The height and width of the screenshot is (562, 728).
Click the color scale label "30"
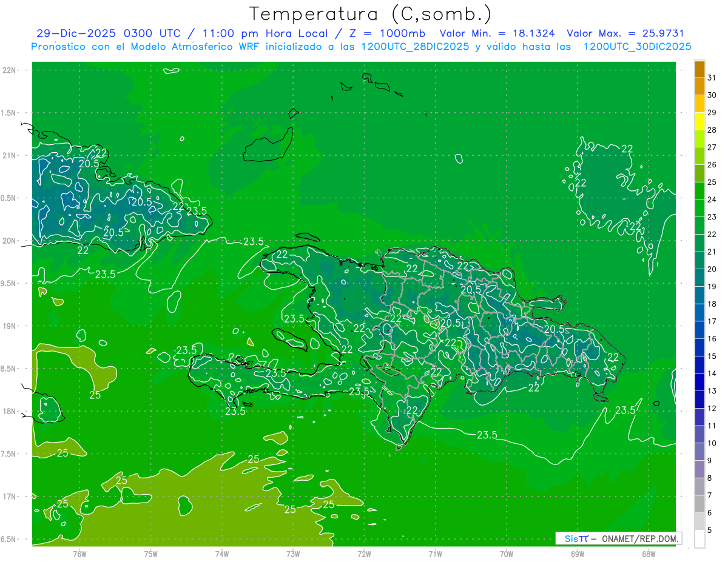pos(712,95)
